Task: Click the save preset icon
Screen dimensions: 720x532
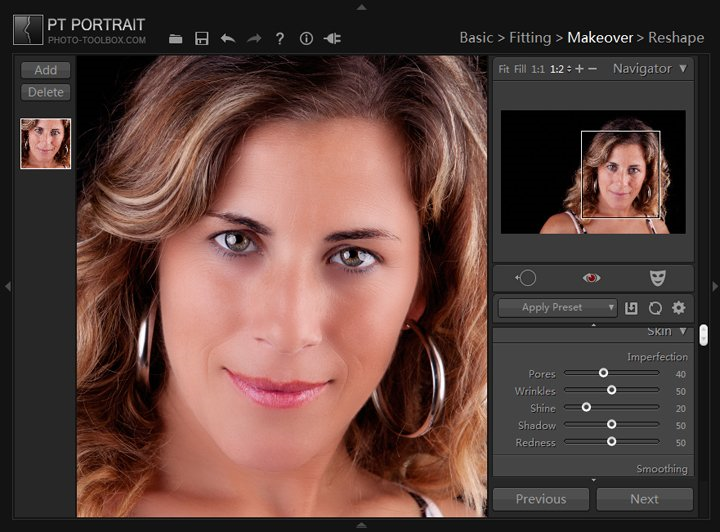Action: [632, 308]
